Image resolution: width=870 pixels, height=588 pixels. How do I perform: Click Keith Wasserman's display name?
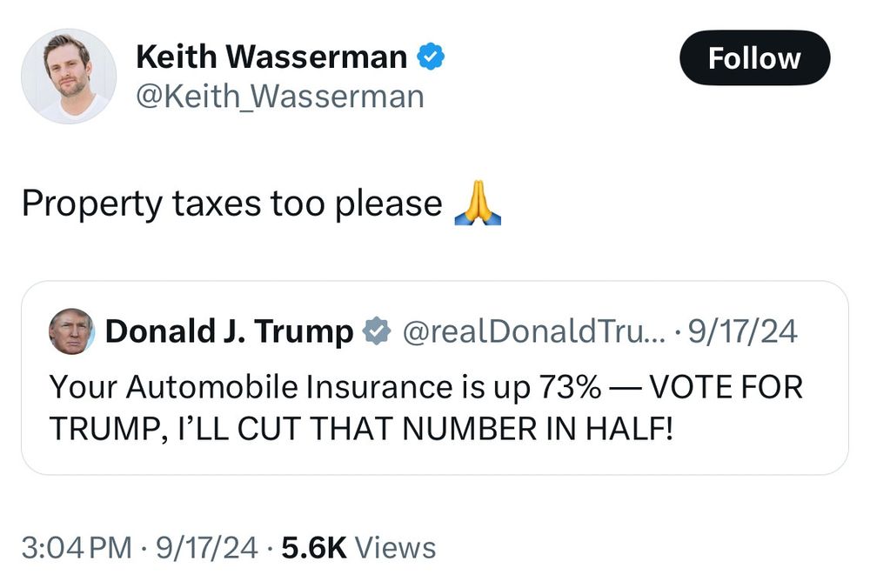point(272,56)
